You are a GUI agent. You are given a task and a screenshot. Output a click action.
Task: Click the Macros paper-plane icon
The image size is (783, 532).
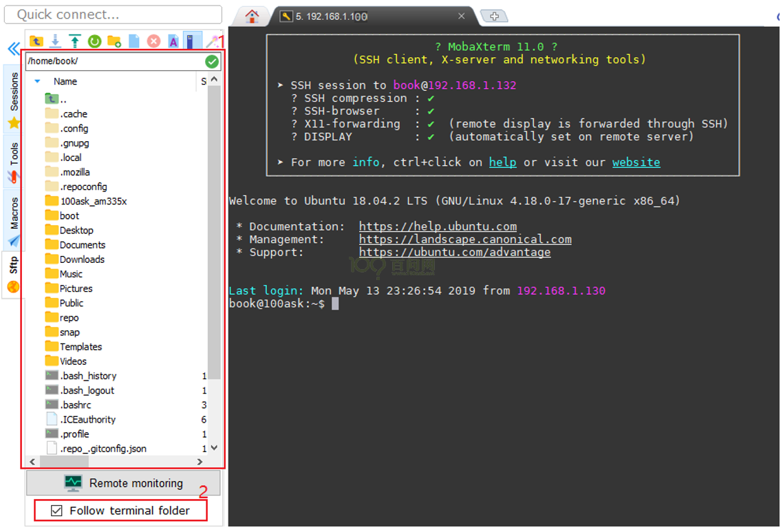coord(14,241)
